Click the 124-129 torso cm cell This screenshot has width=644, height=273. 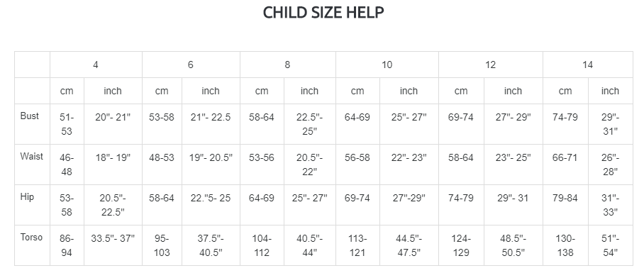pos(461,245)
